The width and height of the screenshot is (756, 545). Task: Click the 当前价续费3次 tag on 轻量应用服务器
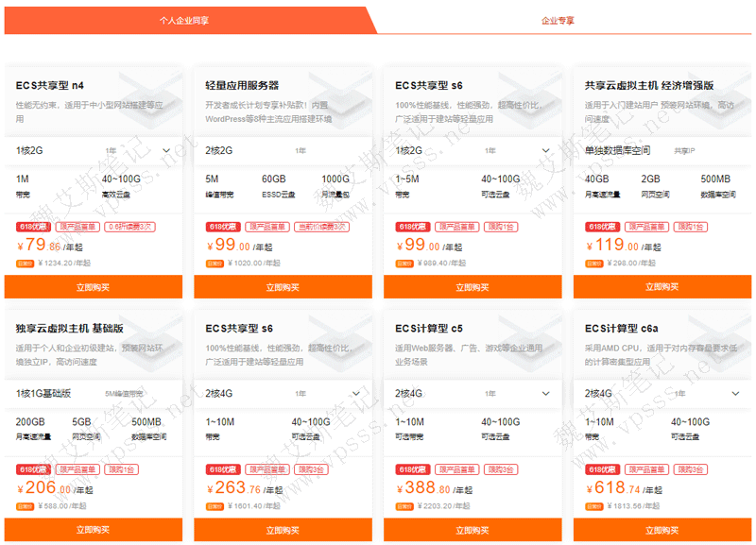(x=320, y=227)
